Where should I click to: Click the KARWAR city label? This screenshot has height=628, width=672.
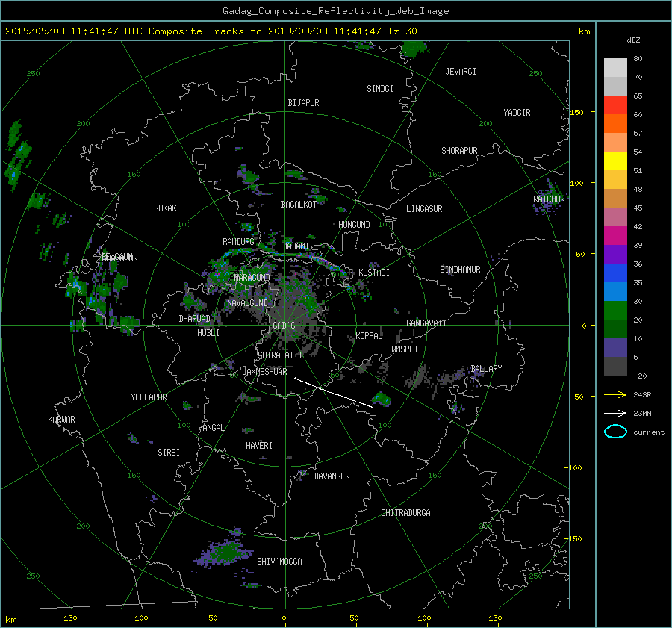pos(61,420)
